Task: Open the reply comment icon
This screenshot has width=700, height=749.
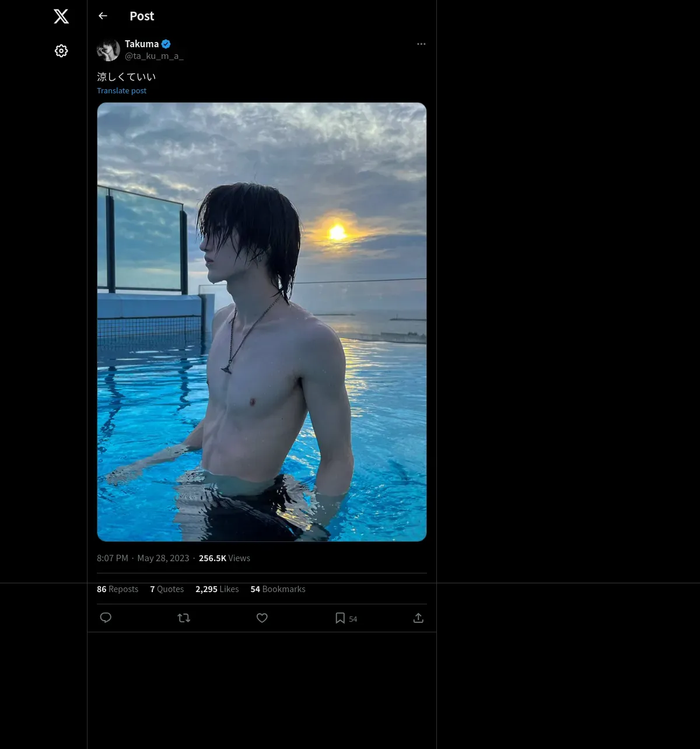Action: coord(106,618)
